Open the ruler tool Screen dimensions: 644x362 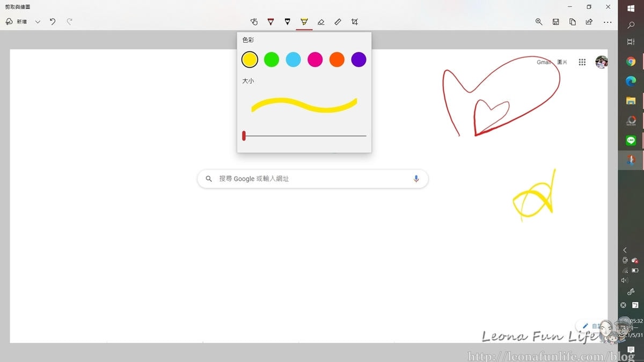tap(338, 22)
